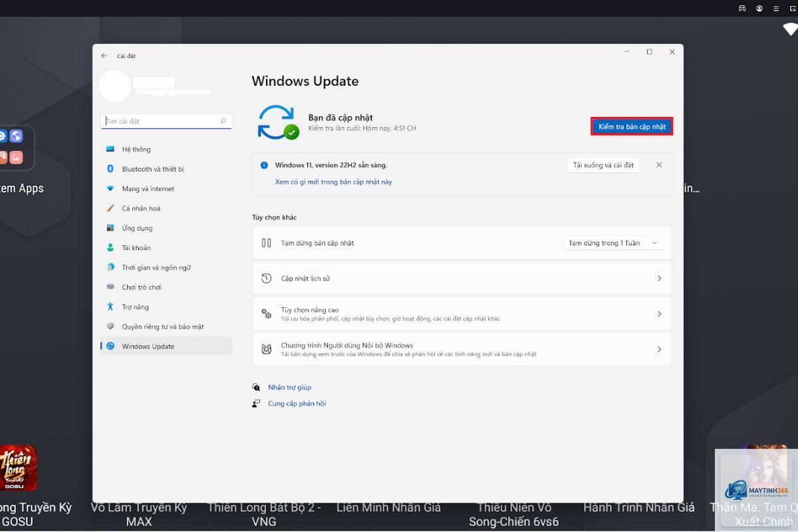
Task: Click Kiểm tra bản cập nhật button
Action: coord(632,126)
